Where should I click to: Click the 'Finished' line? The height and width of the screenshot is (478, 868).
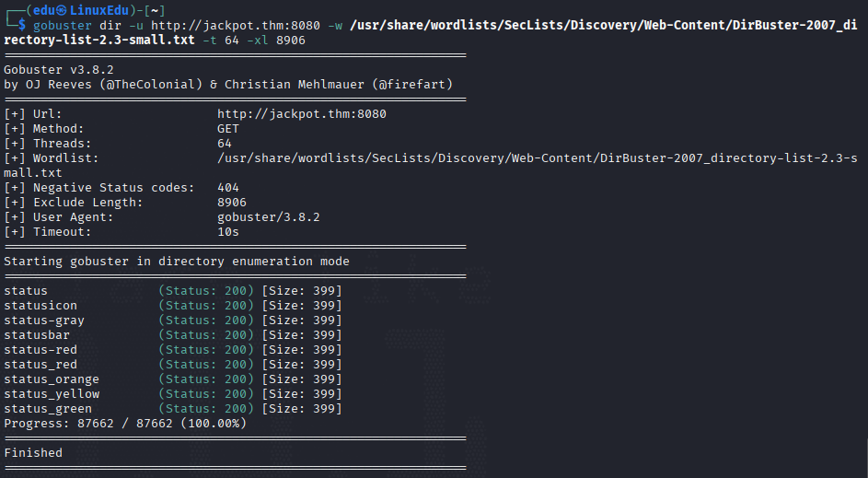[33, 453]
